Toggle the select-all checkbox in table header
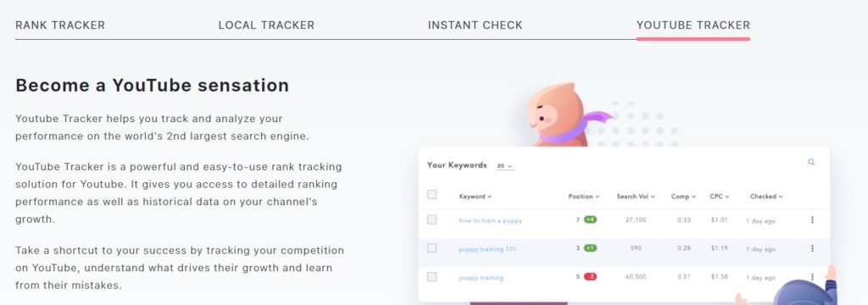The width and height of the screenshot is (868, 305). pos(431,194)
